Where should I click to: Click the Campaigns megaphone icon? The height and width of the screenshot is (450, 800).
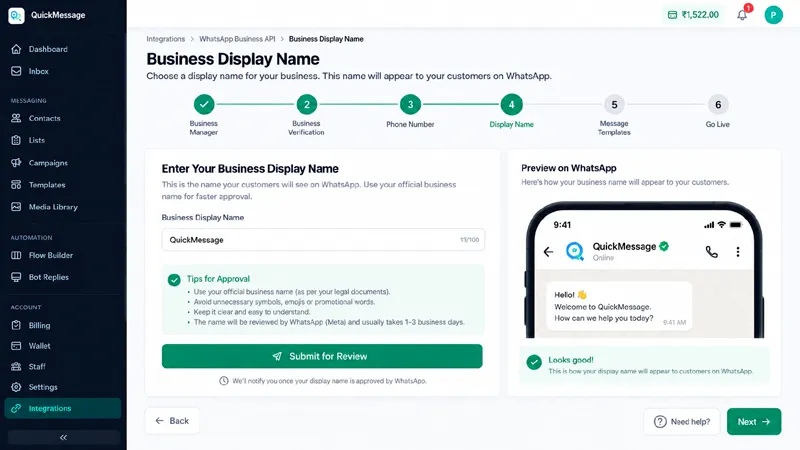pos(16,163)
